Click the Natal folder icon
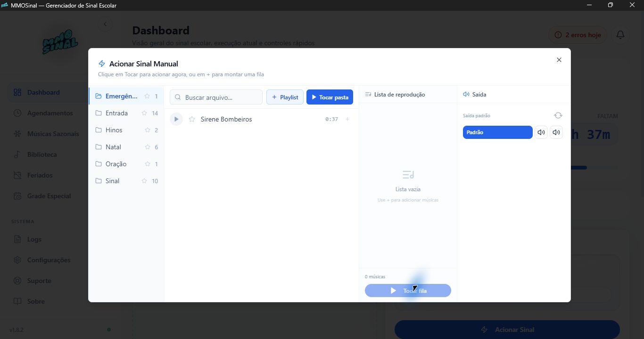The height and width of the screenshot is (339, 644). 99,147
